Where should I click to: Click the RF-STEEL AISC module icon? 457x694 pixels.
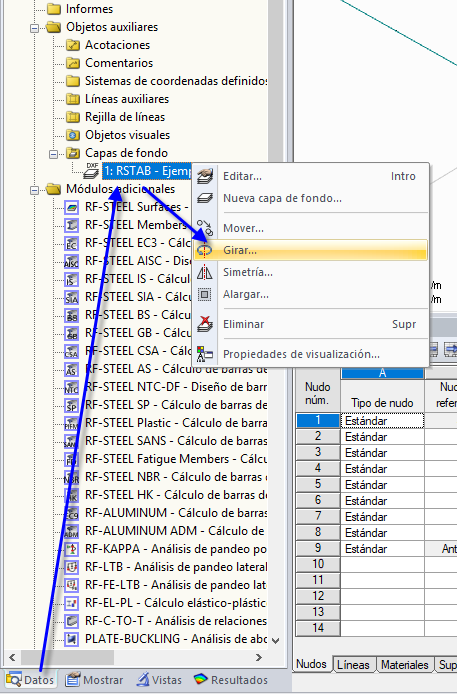pyautogui.click(x=72, y=262)
